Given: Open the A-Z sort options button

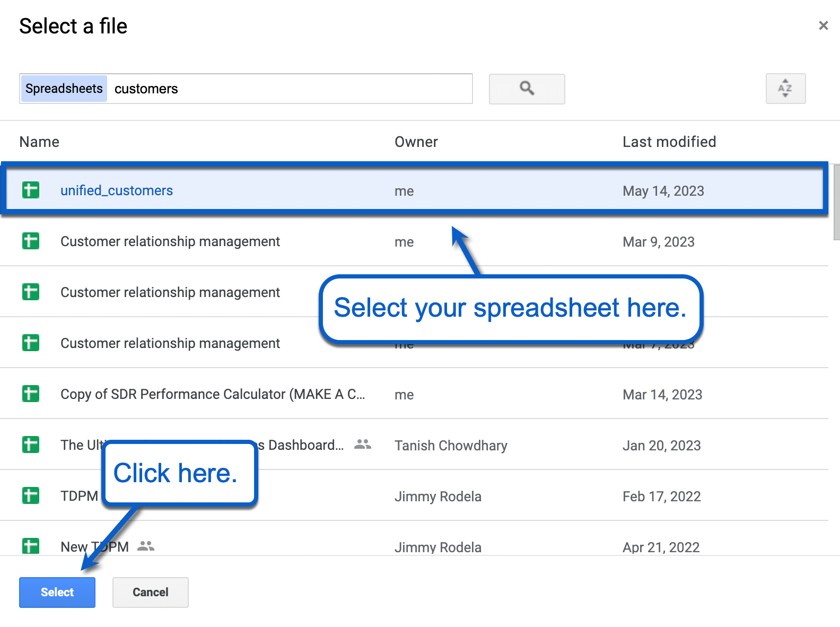Looking at the screenshot, I should point(785,89).
